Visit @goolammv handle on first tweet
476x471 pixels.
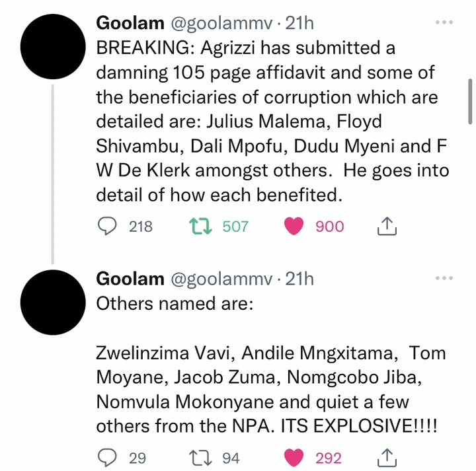[x=221, y=24]
